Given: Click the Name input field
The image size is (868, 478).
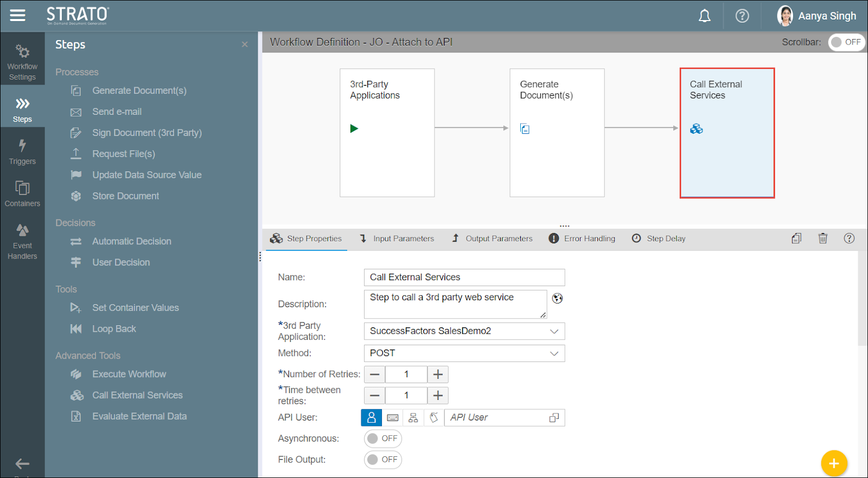Looking at the screenshot, I should click(464, 277).
